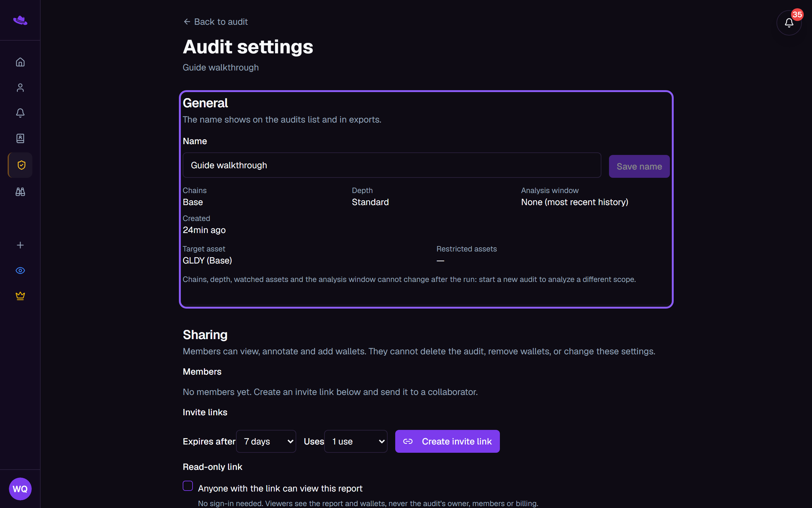
Task: Click the plus icon in the sidebar
Action: click(x=20, y=245)
